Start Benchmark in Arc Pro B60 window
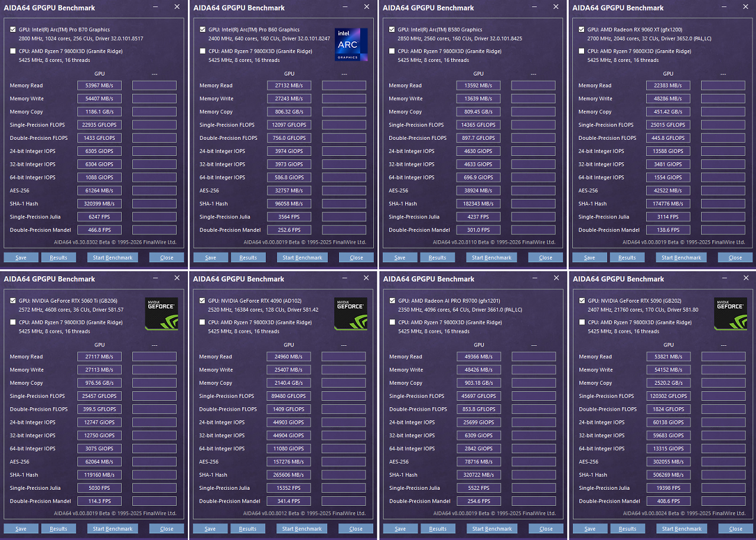756x540 pixels. 302,257
